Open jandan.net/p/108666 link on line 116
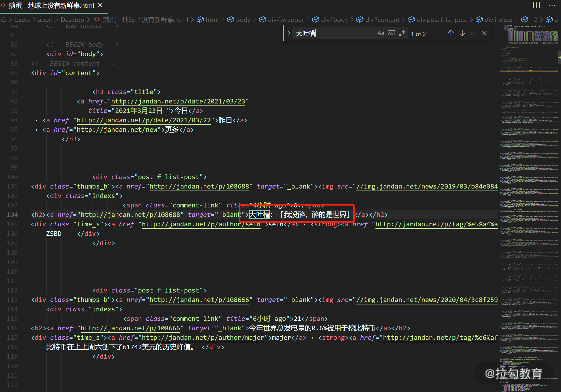Viewport: 561px width, 392px height. (130, 328)
